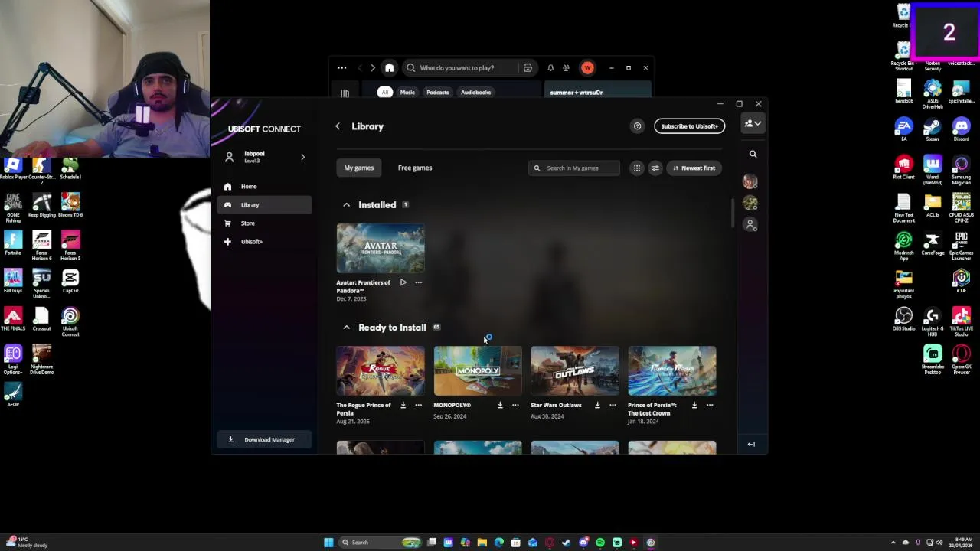Go forward in Spotify navigation
Viewport: 980px width, 551px height.
pyautogui.click(x=373, y=68)
